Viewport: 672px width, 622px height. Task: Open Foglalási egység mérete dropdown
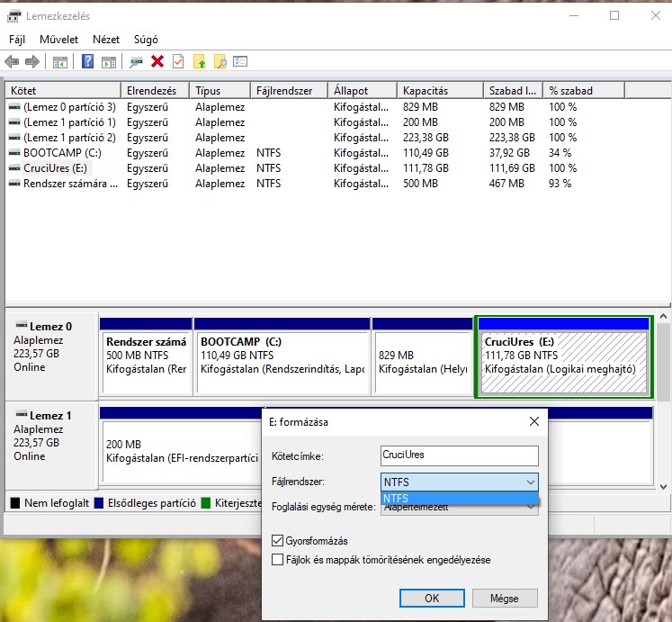pos(459,508)
